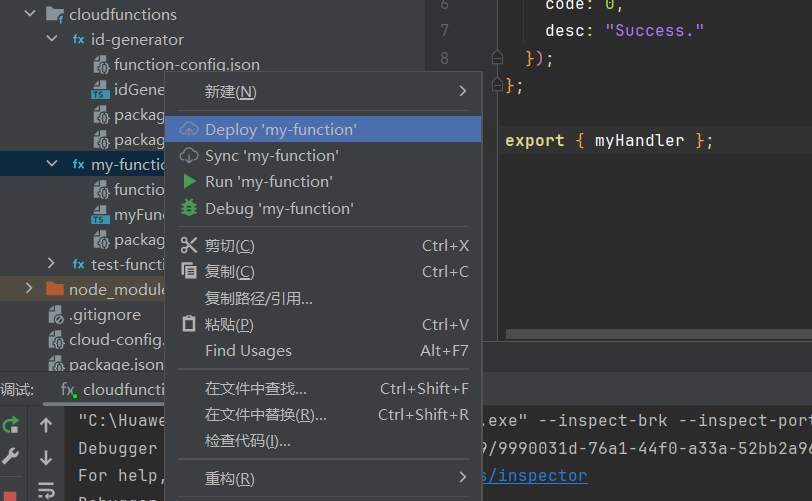Click Deploy 'my-function' cloud icon
Screen dimensions: 812x501
tap(188, 130)
